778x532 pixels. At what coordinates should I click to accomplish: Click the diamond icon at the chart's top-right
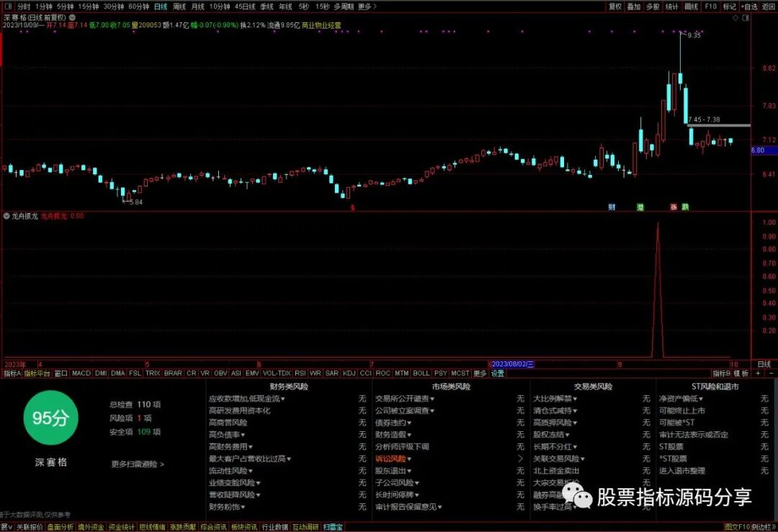(x=735, y=18)
